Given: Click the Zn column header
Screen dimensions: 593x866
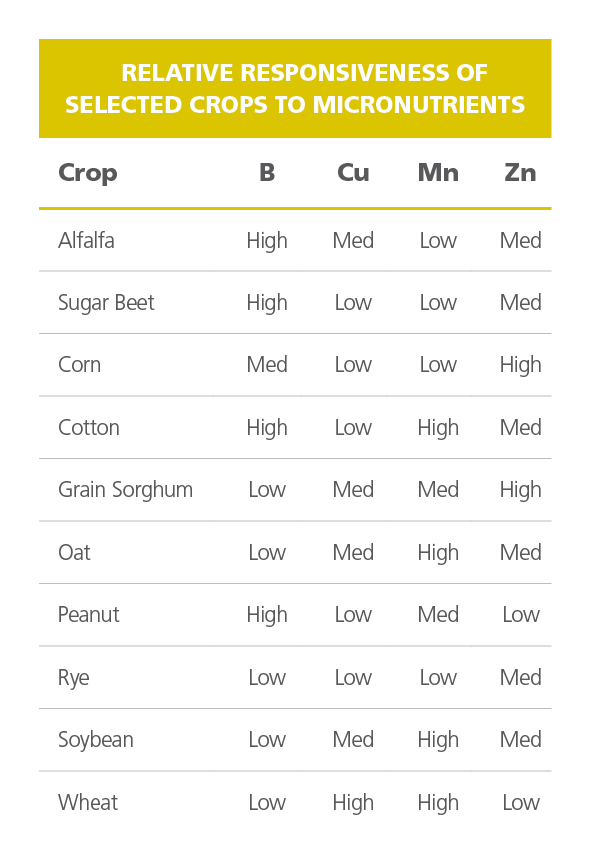Looking at the screenshot, I should pyautogui.click(x=520, y=172).
